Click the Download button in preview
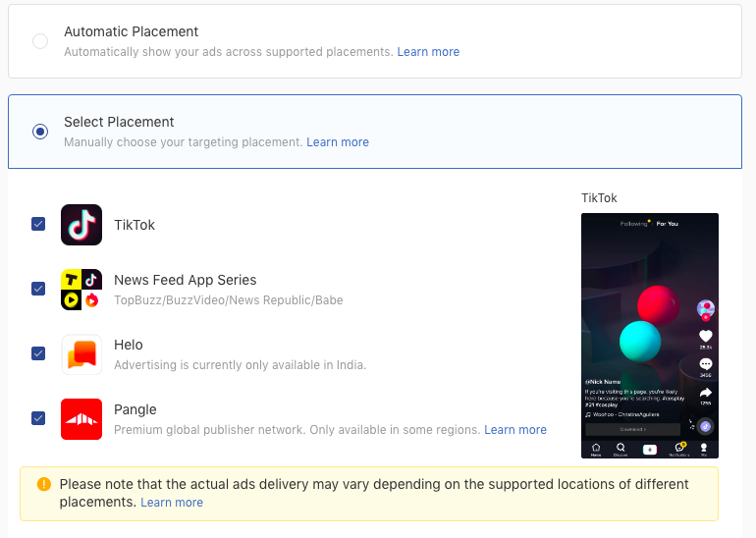Image resolution: width=756 pixels, height=538 pixels. [x=633, y=429]
